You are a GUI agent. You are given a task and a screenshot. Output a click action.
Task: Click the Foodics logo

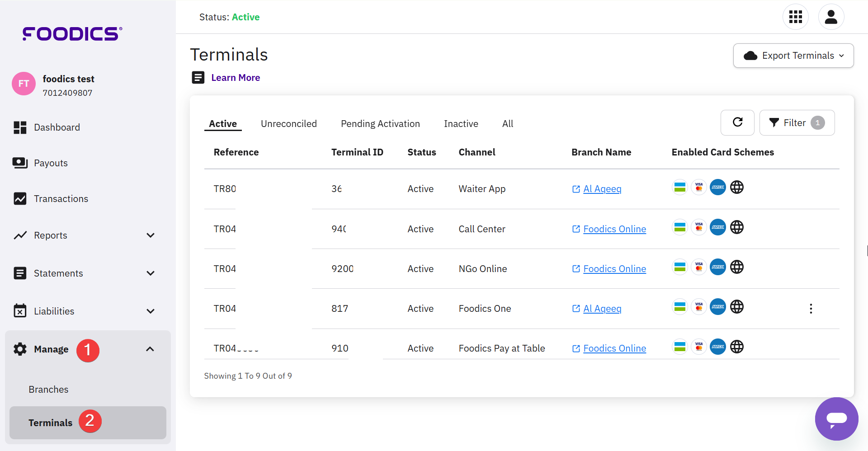tap(72, 34)
